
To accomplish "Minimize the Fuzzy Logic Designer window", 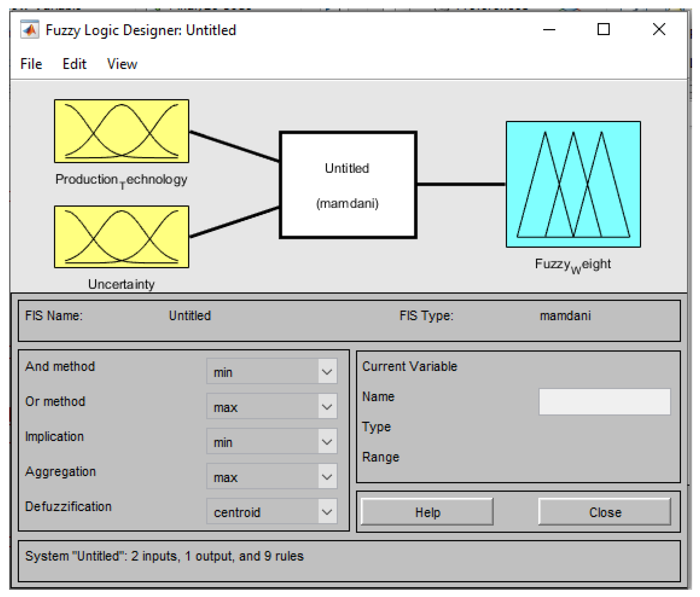I will coord(549,29).
